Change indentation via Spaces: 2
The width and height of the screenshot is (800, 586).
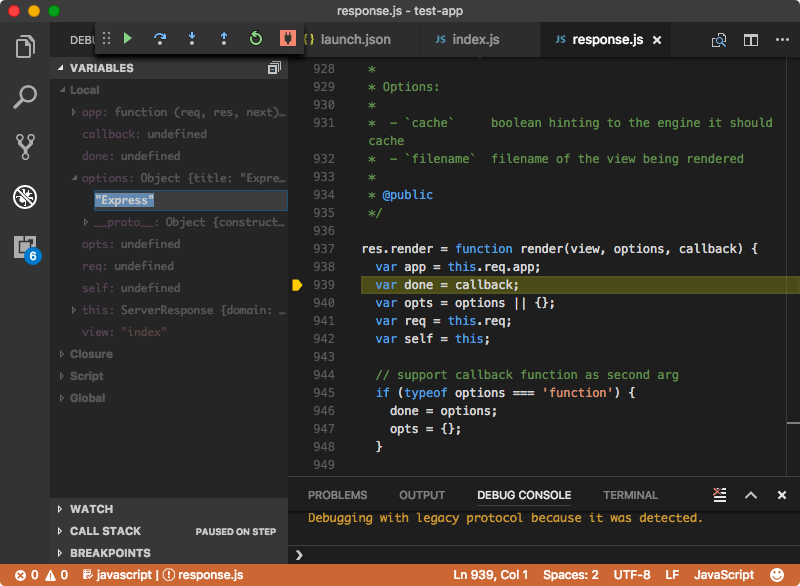click(570, 575)
